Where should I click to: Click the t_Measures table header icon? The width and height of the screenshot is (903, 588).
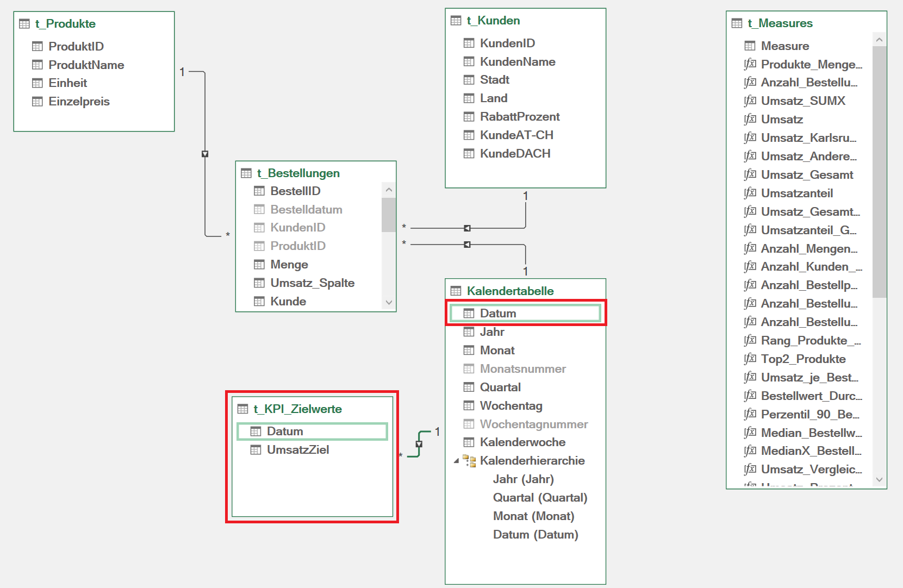coord(737,23)
